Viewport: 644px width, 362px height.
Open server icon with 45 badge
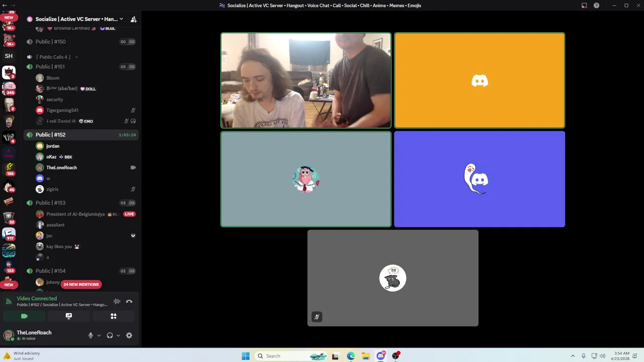(9, 186)
